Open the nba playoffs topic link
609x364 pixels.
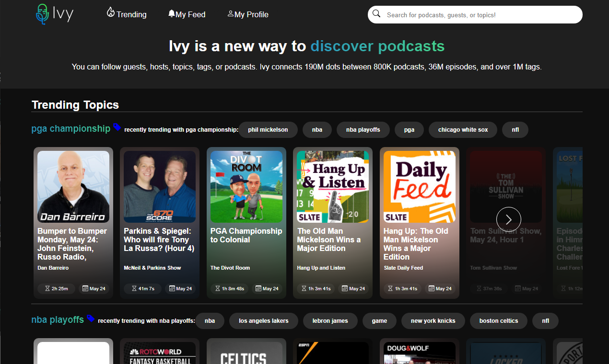click(57, 319)
